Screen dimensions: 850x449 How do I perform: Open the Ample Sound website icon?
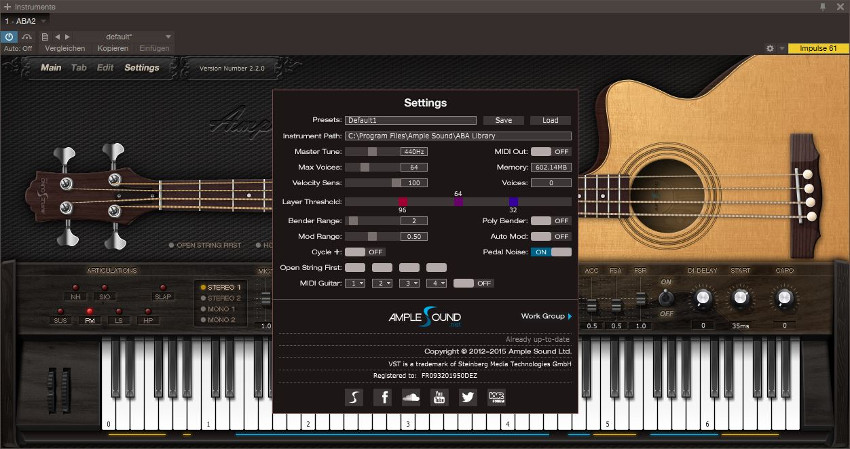click(x=354, y=397)
